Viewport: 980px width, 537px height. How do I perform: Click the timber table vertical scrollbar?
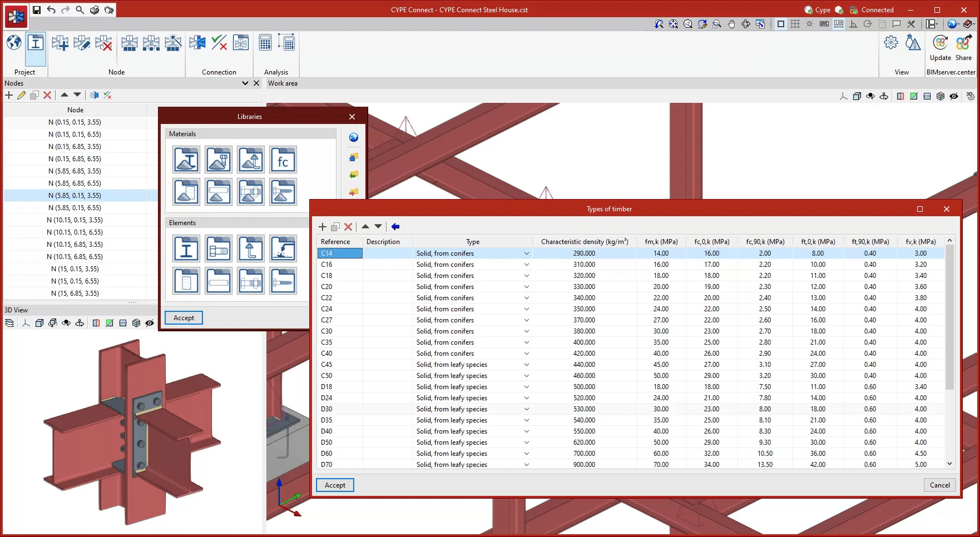949,317
